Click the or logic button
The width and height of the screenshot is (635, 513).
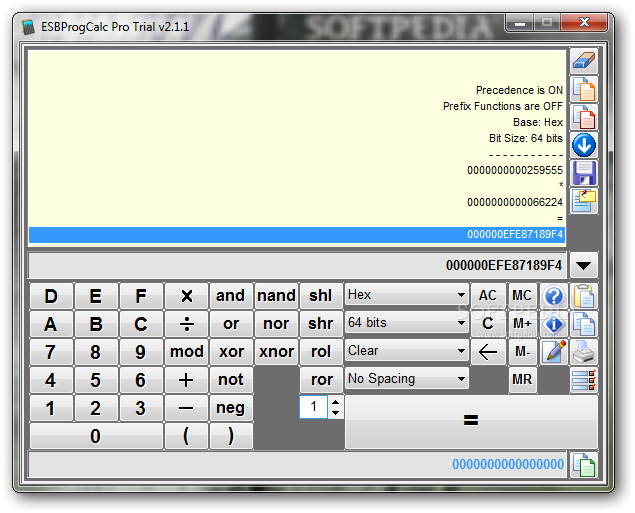(x=231, y=324)
